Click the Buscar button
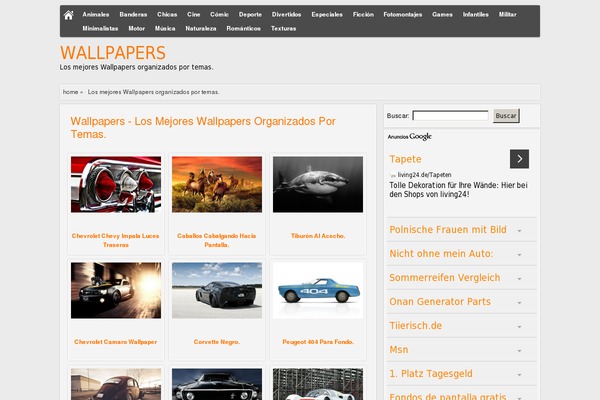 tap(506, 116)
